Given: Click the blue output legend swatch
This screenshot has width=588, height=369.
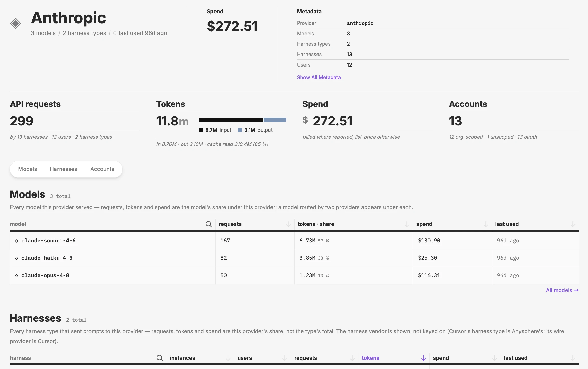Looking at the screenshot, I should [x=240, y=130].
